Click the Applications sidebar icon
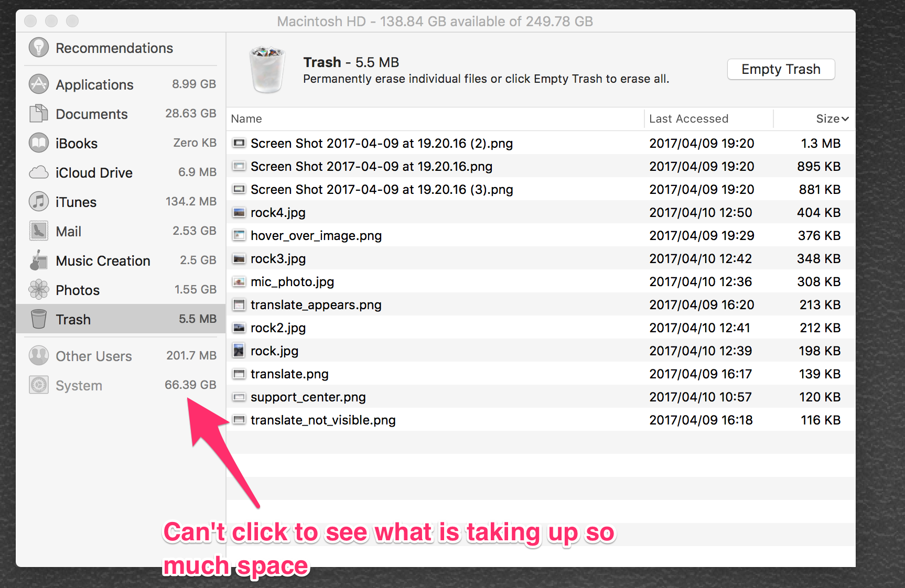Screen dimensions: 905x588 39,84
